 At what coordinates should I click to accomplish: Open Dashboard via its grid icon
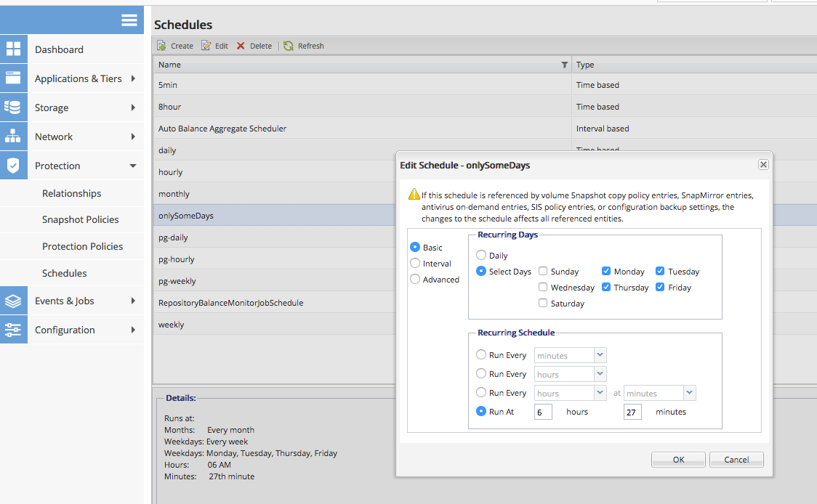tap(13, 49)
